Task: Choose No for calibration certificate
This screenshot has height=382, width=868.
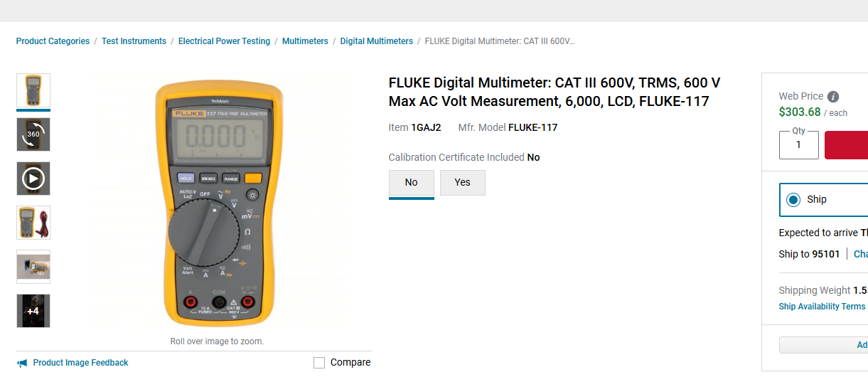Action: pyautogui.click(x=412, y=183)
